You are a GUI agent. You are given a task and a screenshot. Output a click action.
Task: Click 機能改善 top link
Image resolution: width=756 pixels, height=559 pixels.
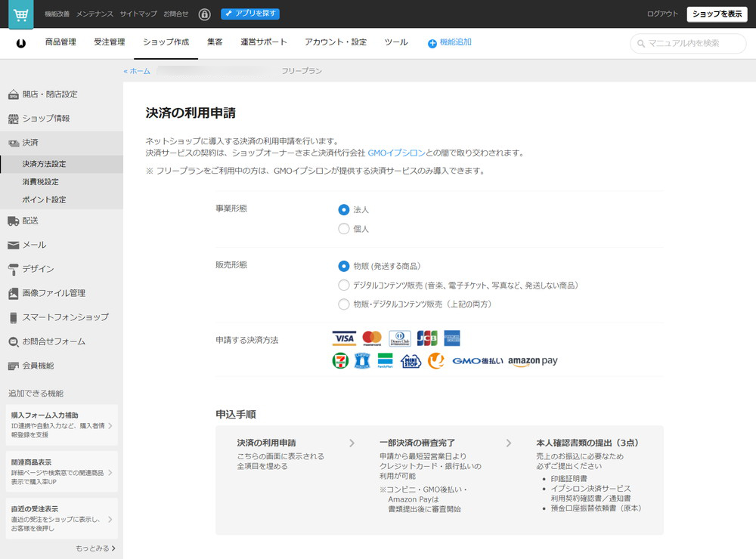57,14
